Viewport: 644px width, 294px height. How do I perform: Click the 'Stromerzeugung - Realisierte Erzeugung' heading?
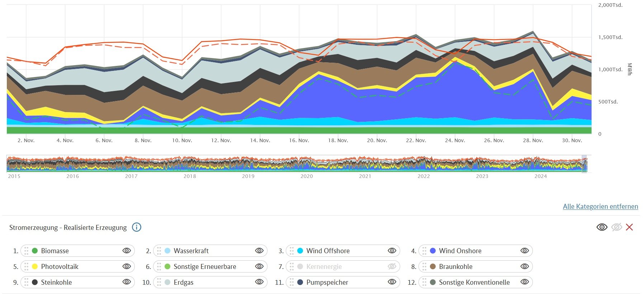68,228
